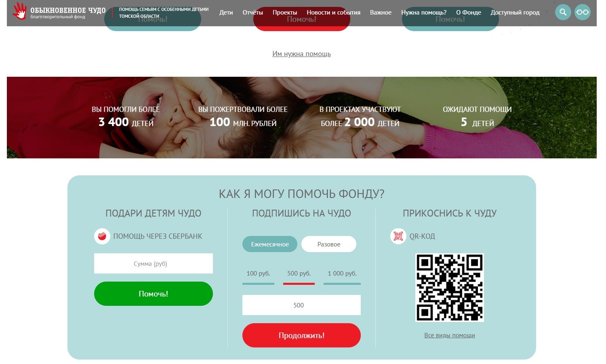Choose the 500 руб. amount

pyautogui.click(x=299, y=274)
